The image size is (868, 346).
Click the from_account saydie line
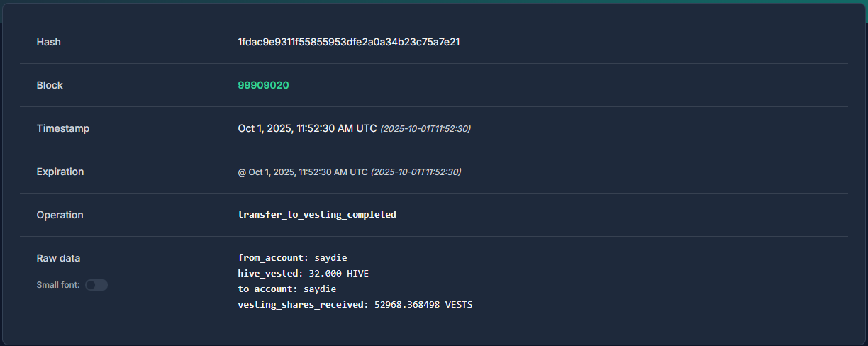pyautogui.click(x=292, y=257)
